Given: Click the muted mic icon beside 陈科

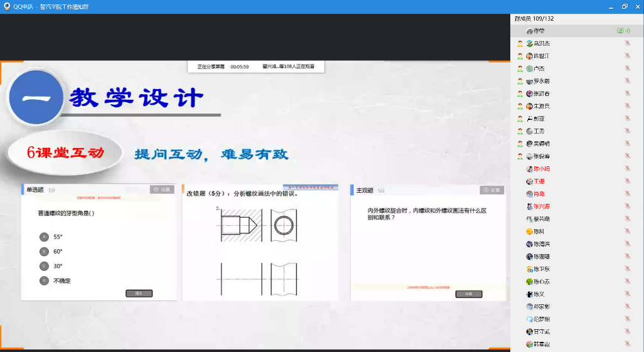Looking at the screenshot, I should coord(627,232).
